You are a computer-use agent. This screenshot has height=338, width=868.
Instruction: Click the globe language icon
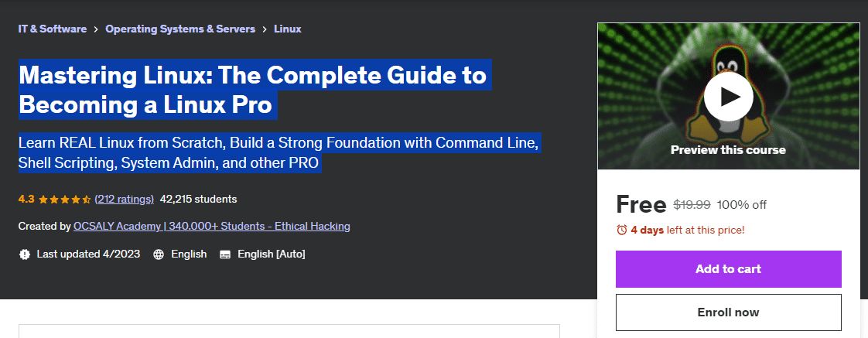pyautogui.click(x=159, y=254)
